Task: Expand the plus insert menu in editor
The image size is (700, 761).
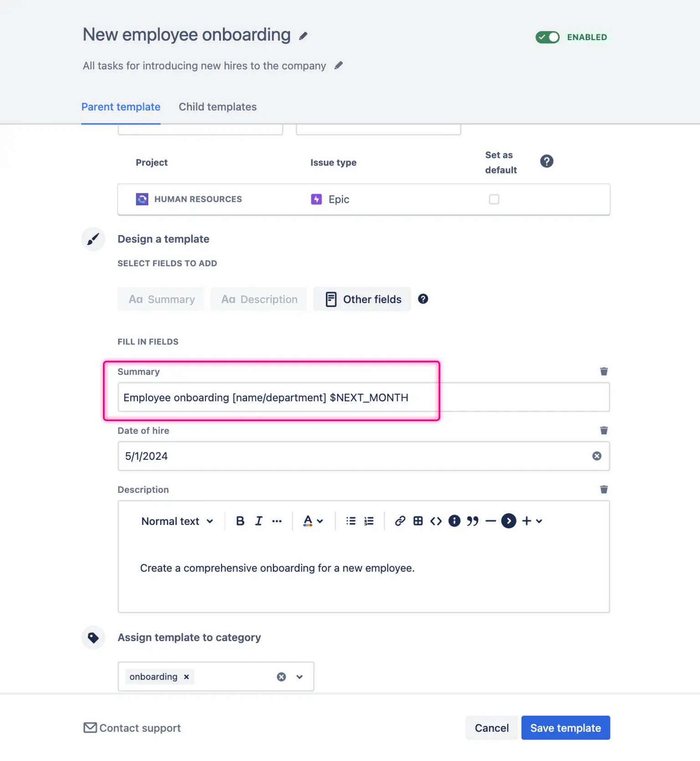Action: [531, 521]
